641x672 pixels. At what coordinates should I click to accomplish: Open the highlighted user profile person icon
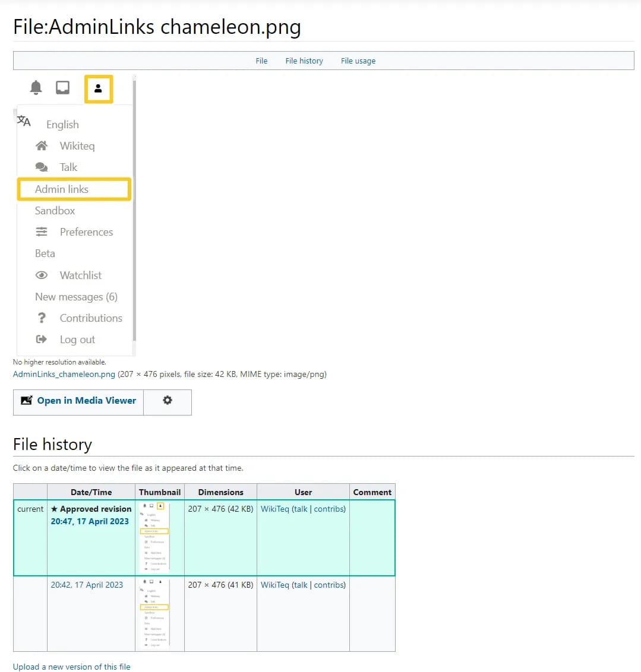99,88
